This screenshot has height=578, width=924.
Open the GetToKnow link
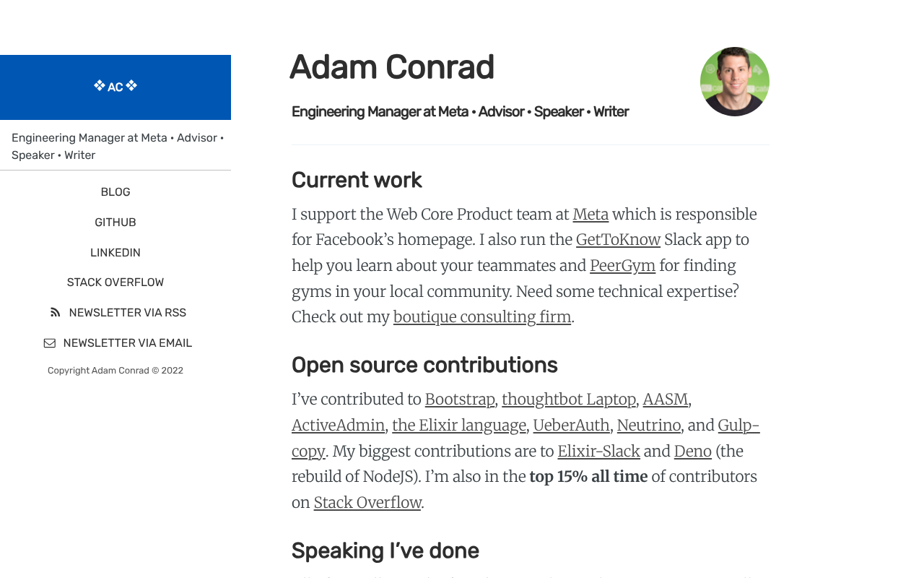point(618,240)
